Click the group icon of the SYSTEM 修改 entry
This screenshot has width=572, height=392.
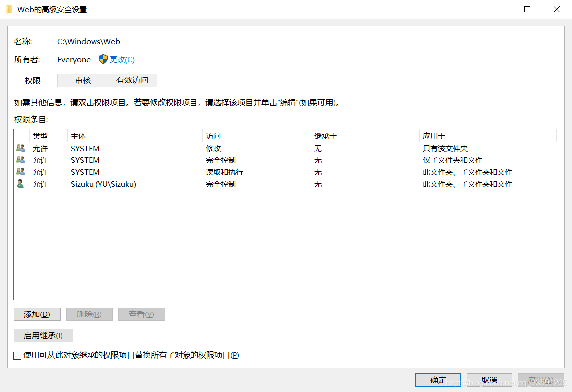point(21,148)
